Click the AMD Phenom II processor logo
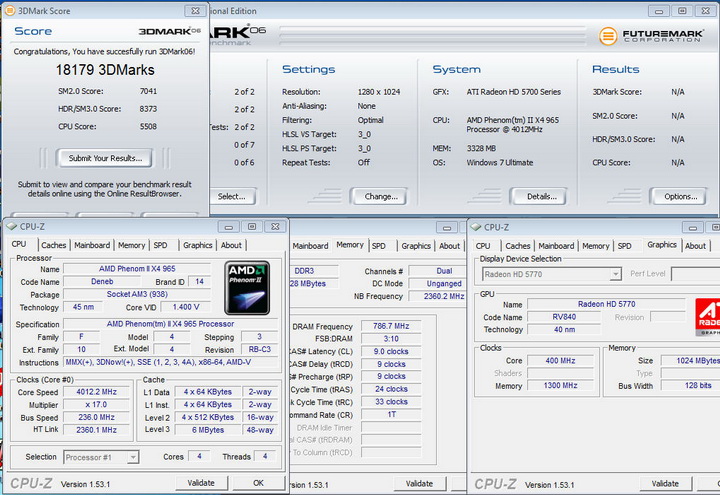The width and height of the screenshot is (720, 495). click(x=247, y=288)
